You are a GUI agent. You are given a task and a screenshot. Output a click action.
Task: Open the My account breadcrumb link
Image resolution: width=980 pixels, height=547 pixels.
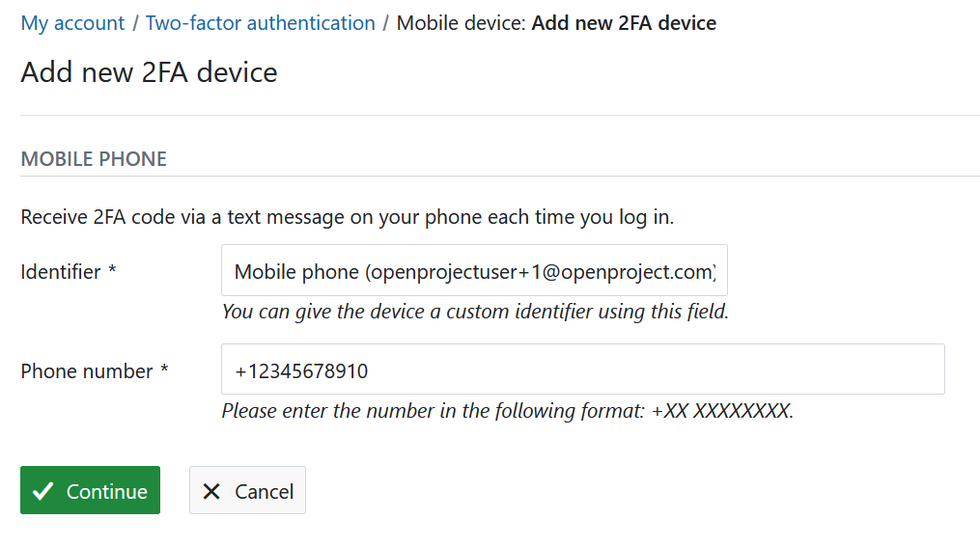coord(72,23)
